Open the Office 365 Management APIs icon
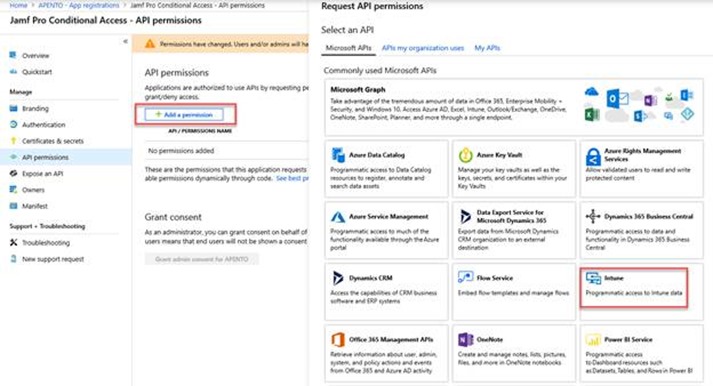The image size is (713, 386). 338,339
